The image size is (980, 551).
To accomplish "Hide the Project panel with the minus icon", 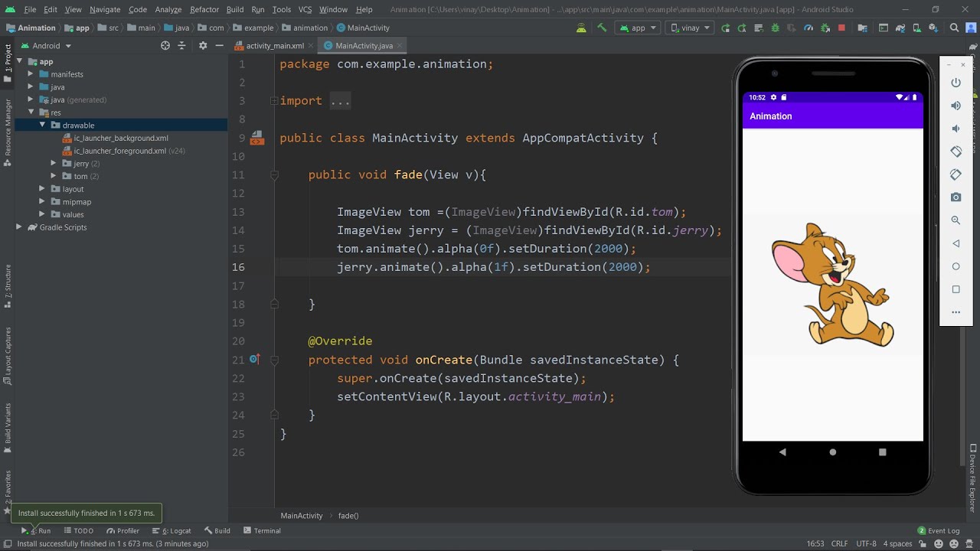I will click(219, 46).
